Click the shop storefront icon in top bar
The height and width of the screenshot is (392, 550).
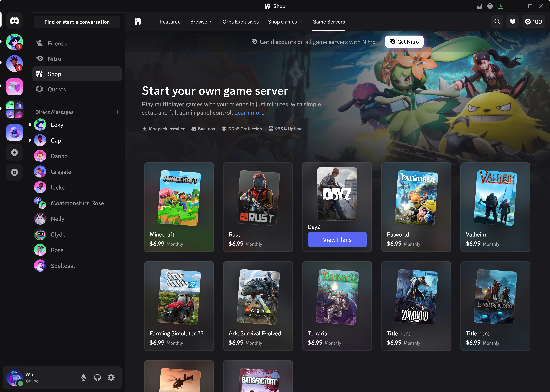point(138,22)
